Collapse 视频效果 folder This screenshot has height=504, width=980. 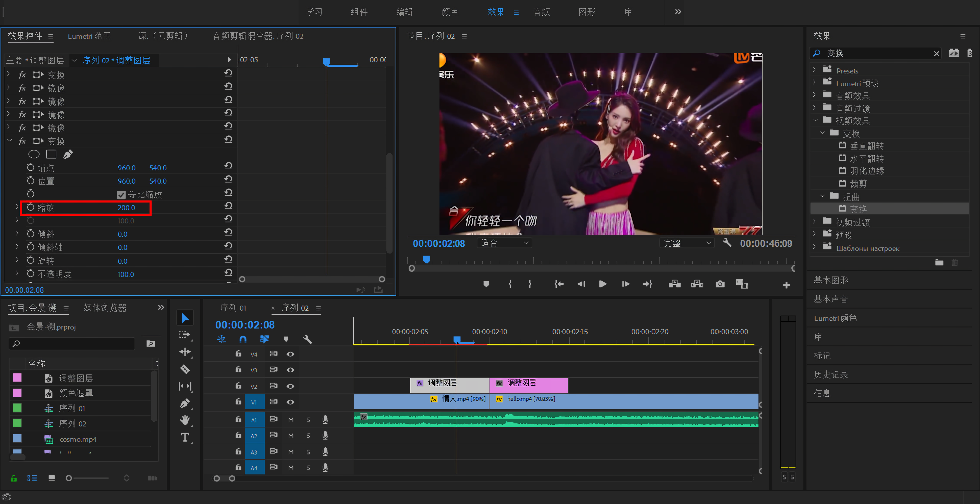[815, 120]
